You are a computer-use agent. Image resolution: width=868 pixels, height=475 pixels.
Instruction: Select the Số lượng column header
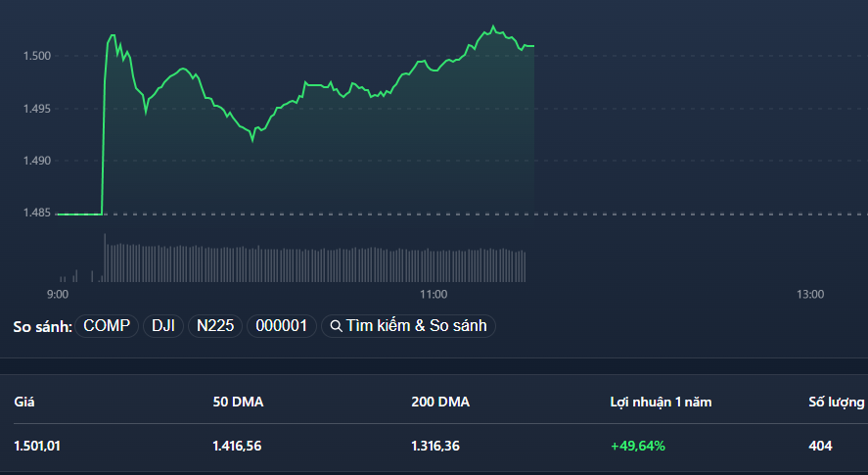(x=837, y=402)
